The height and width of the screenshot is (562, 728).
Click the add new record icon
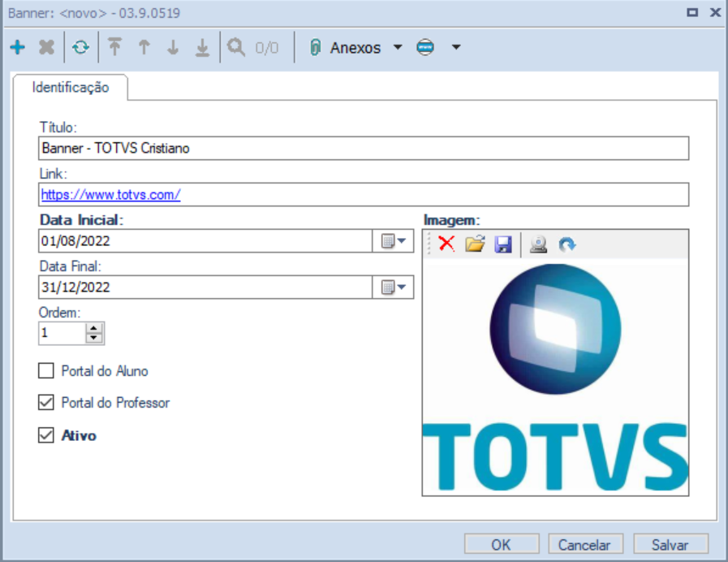[18, 47]
